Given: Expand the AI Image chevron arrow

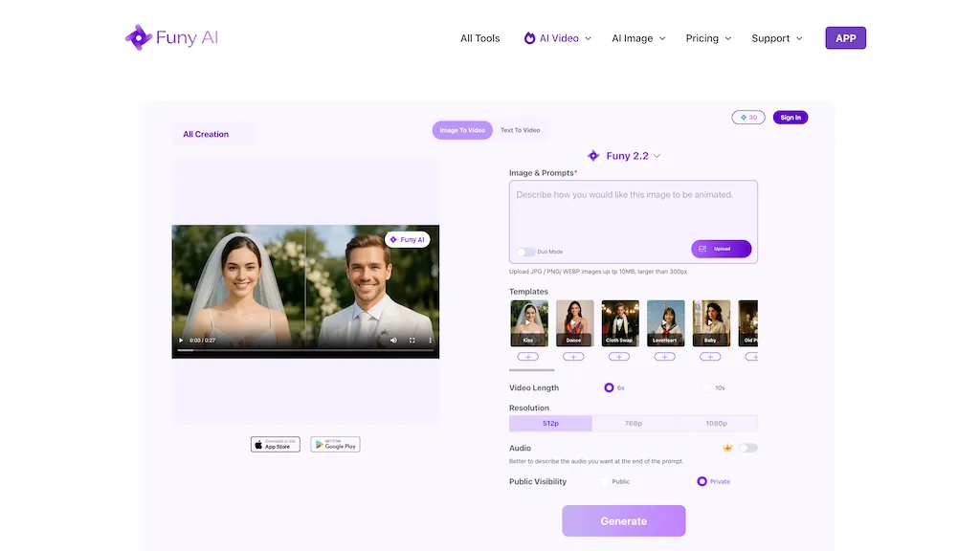Looking at the screenshot, I should click(662, 38).
